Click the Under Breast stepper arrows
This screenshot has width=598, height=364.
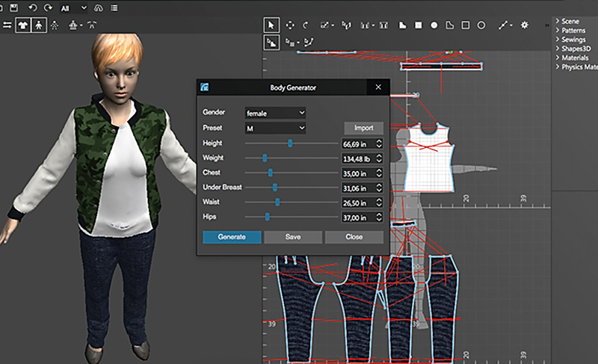(x=379, y=188)
